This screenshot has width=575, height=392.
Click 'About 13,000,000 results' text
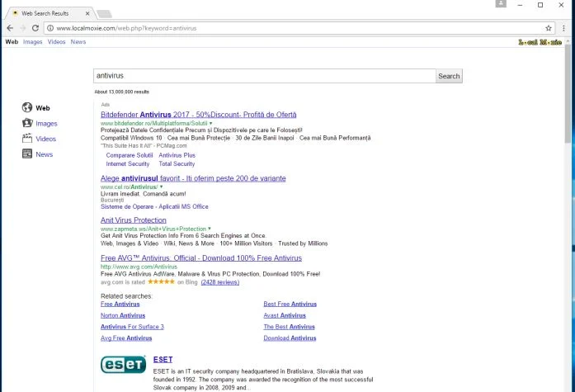[x=122, y=92]
